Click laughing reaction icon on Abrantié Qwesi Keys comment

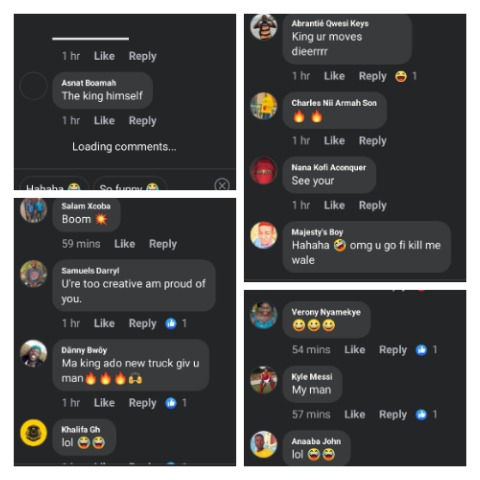401,76
